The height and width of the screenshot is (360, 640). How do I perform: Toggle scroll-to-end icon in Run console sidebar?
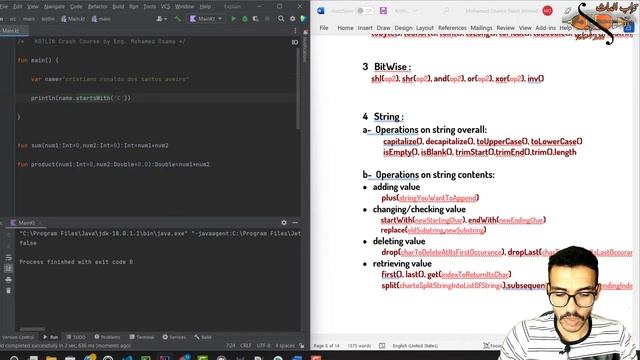[8, 269]
